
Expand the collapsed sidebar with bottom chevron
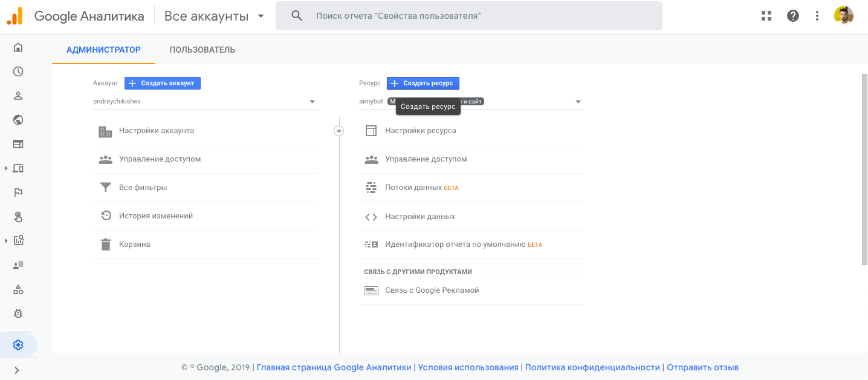tap(17, 370)
